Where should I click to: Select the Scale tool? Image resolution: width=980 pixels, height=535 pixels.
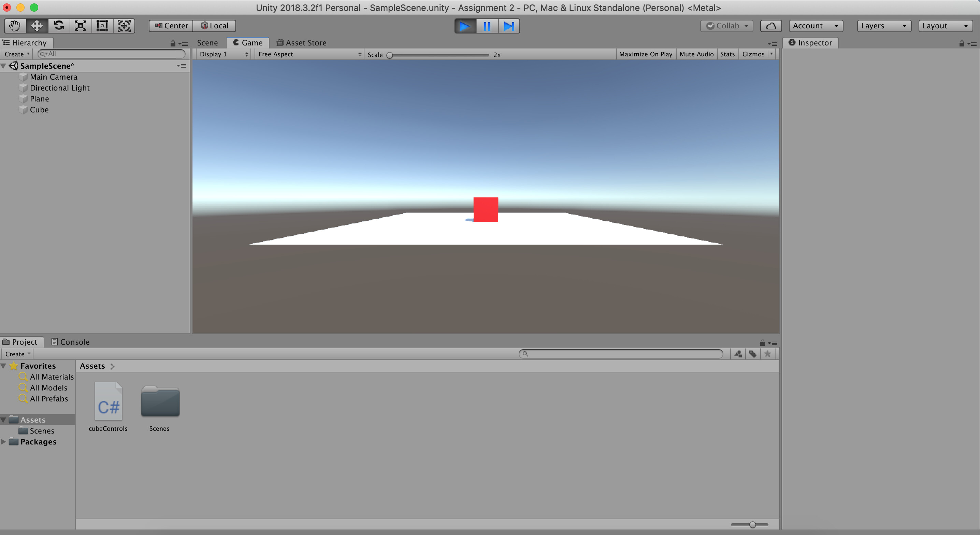coord(80,26)
